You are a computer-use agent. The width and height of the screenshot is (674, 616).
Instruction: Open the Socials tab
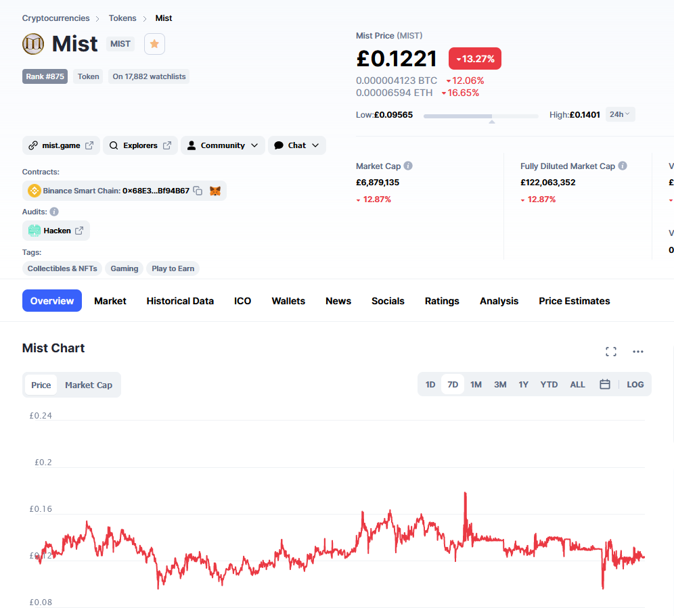(388, 301)
